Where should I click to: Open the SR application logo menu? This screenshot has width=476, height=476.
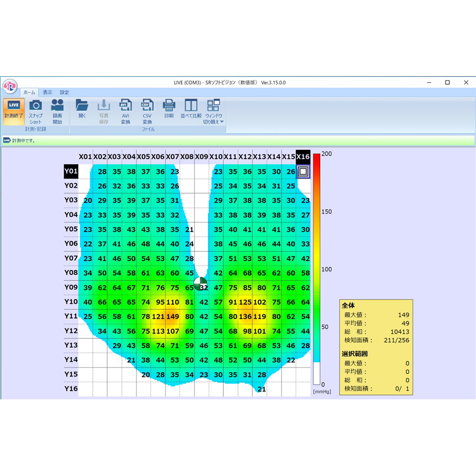pyautogui.click(x=9, y=86)
